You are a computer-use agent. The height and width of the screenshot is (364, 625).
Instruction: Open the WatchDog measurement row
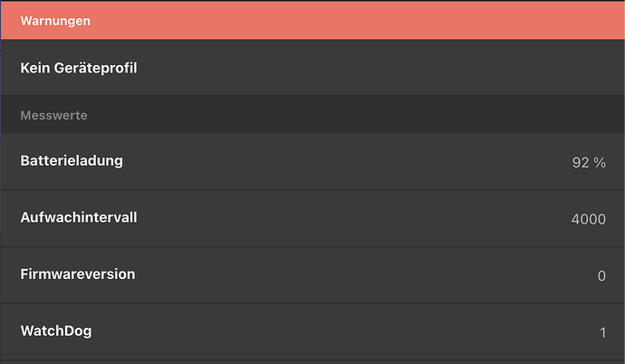coord(312,331)
